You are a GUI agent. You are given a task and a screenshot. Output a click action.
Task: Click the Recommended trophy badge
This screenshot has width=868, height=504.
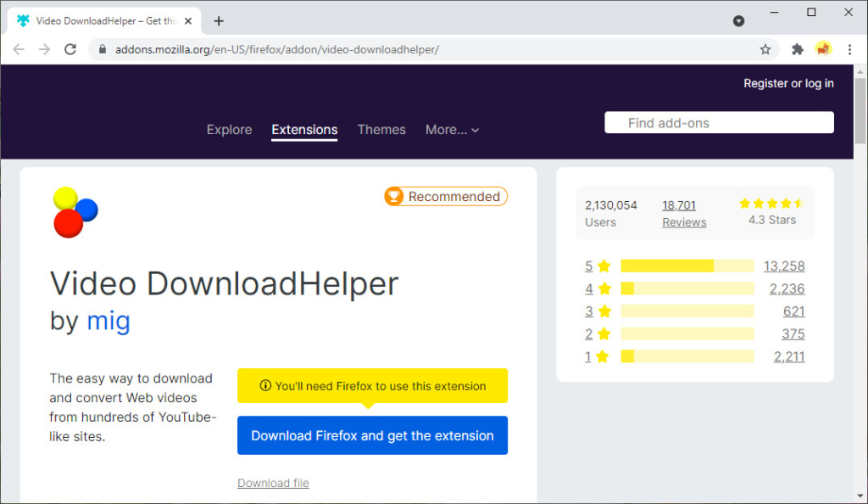pos(393,197)
